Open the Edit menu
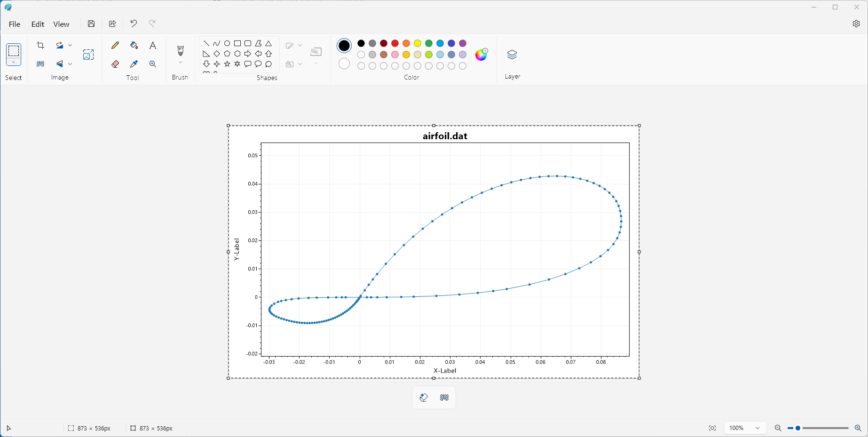 (38, 24)
